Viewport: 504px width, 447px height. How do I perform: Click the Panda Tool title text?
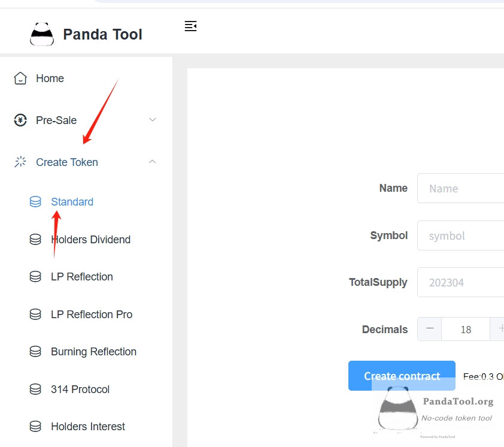pos(102,34)
